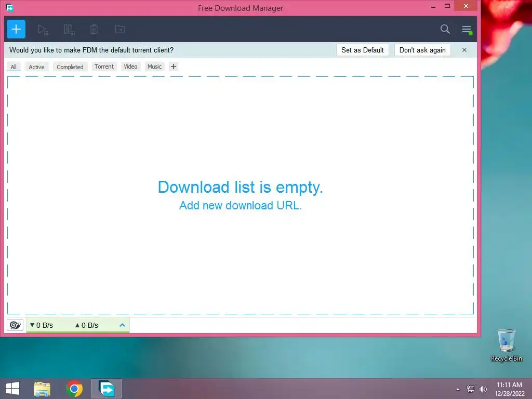This screenshot has width=532, height=399.
Task: Show the Torrent filter tab
Action: pos(104,66)
